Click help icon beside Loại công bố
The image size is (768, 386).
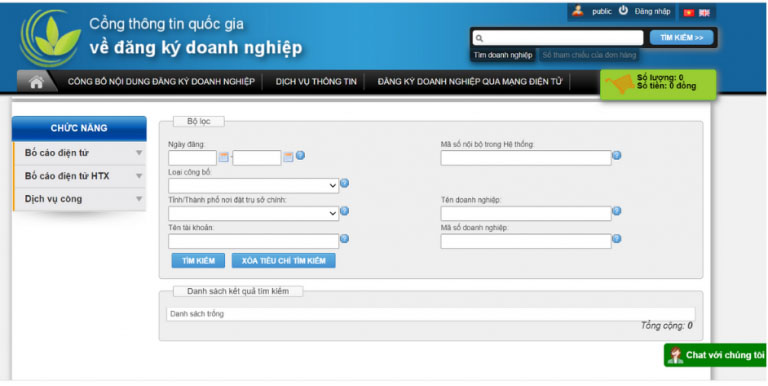[344, 183]
